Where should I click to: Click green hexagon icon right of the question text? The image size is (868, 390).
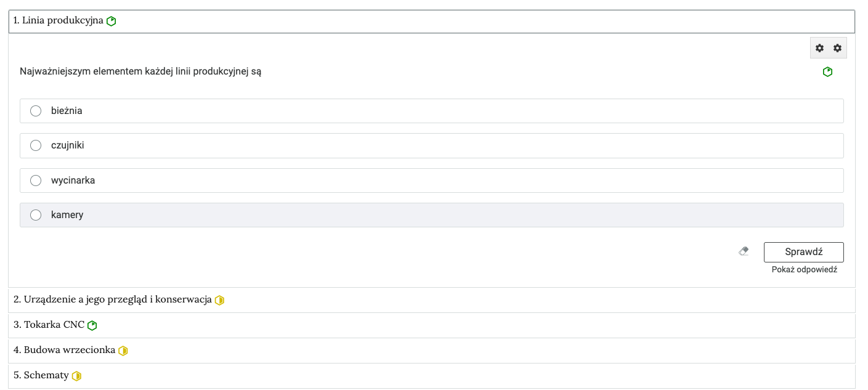pyautogui.click(x=827, y=72)
